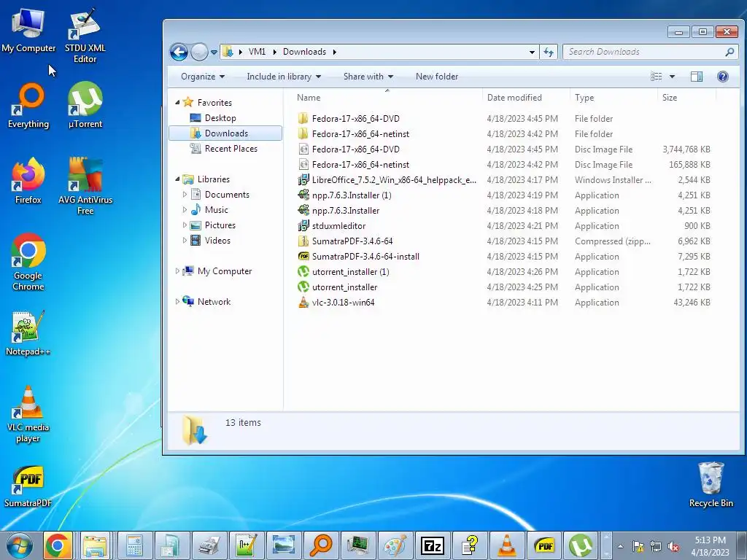The image size is (747, 560).
Task: Open address bar history dropdown arrow
Action: point(532,52)
